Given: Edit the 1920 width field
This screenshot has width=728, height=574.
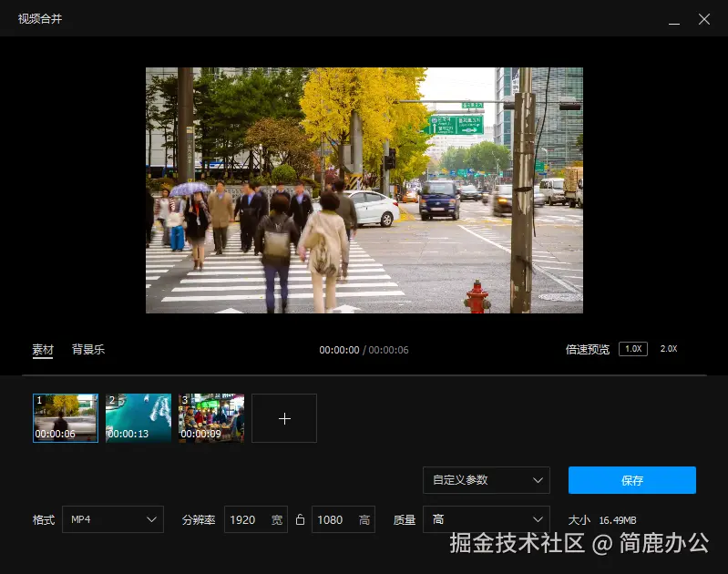Looking at the screenshot, I should 256,519.
